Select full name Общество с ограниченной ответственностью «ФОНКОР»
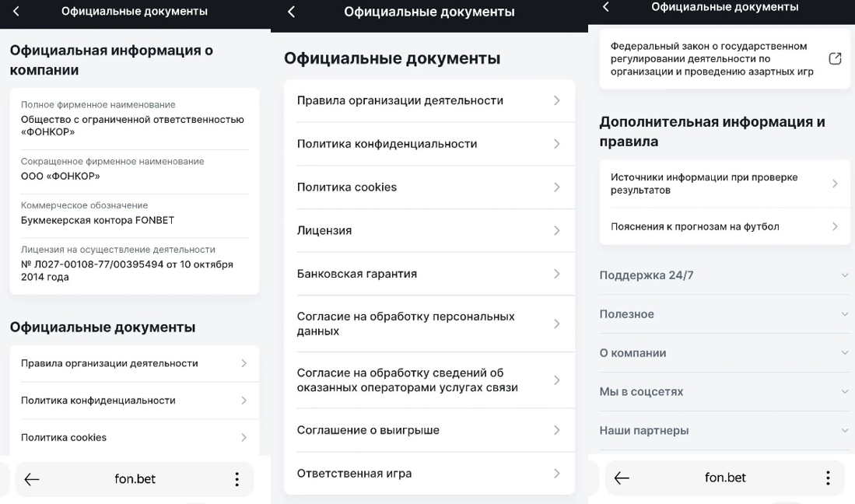The height and width of the screenshot is (504, 855). point(132,125)
